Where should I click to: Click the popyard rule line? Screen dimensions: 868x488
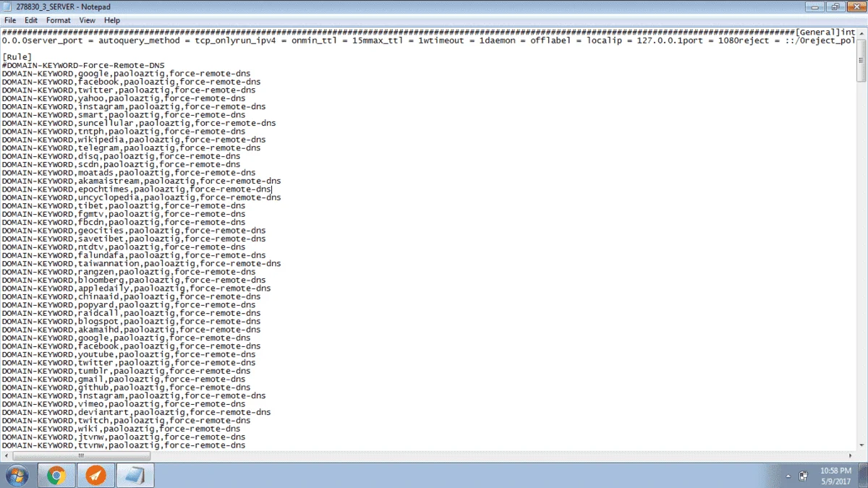pos(129,305)
